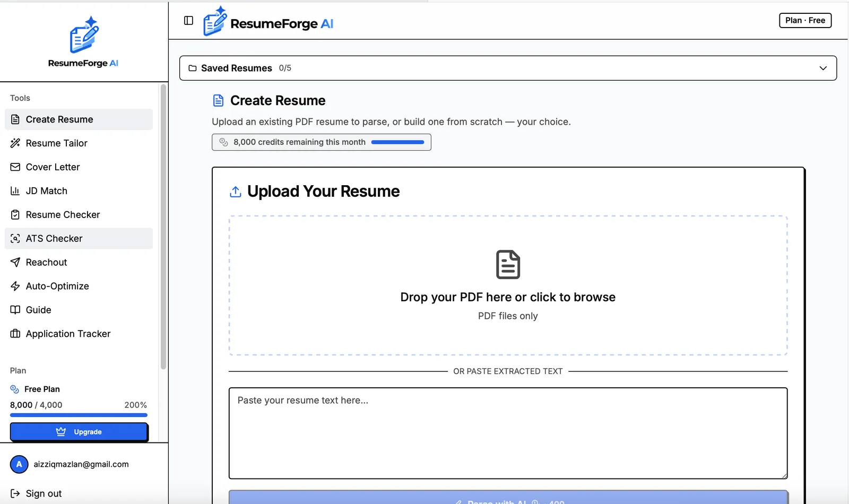Toggle the sidebar panel icon

pos(188,21)
